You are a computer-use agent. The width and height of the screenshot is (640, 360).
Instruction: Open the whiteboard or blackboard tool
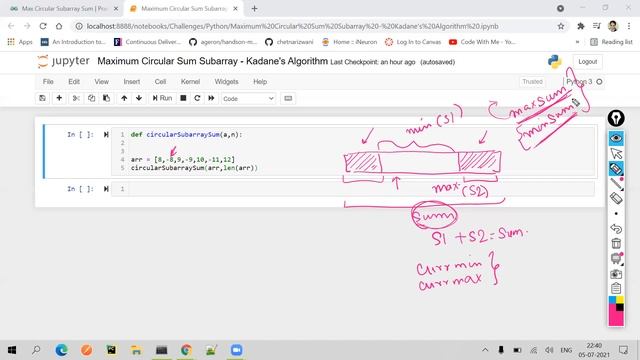616,259
